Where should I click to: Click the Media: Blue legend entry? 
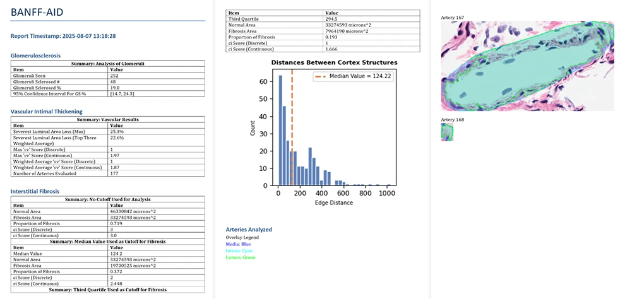click(238, 244)
